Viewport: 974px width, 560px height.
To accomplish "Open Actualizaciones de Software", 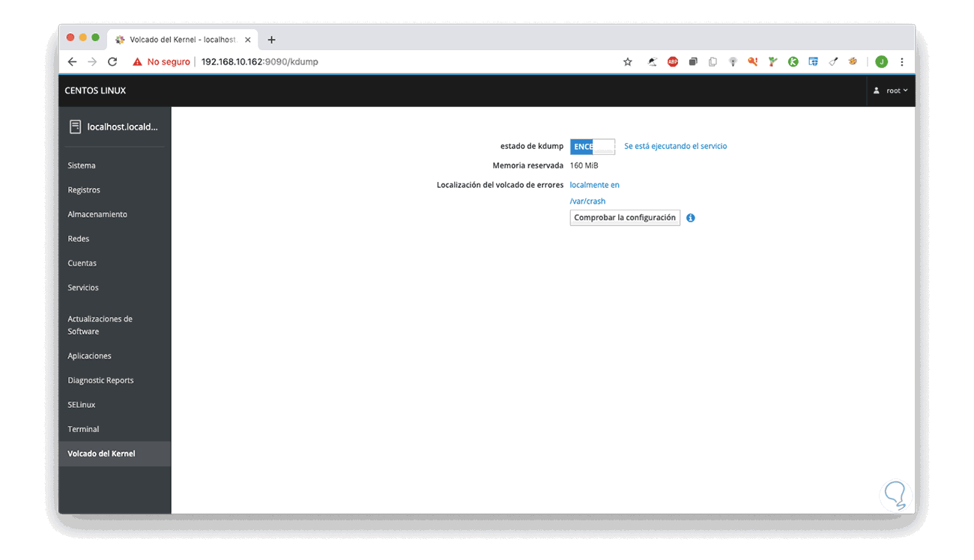I will point(115,325).
